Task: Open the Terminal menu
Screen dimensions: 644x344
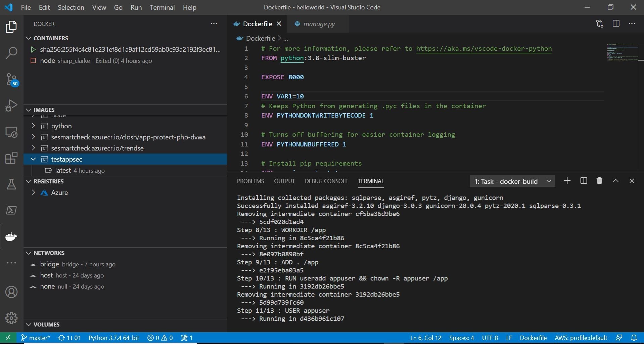Action: click(163, 7)
